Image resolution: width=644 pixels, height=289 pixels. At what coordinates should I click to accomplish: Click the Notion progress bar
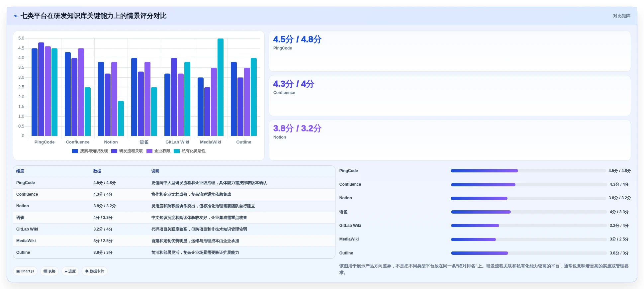pyautogui.click(x=528, y=198)
